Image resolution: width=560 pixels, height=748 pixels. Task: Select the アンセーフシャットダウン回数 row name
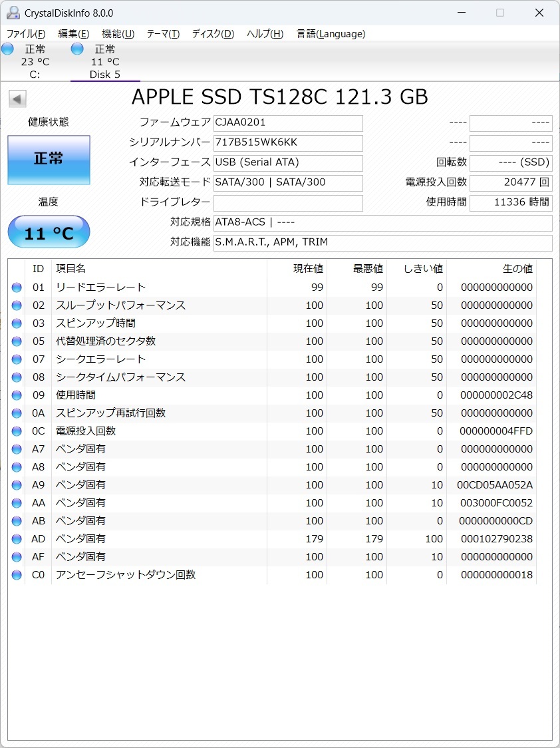126,575
